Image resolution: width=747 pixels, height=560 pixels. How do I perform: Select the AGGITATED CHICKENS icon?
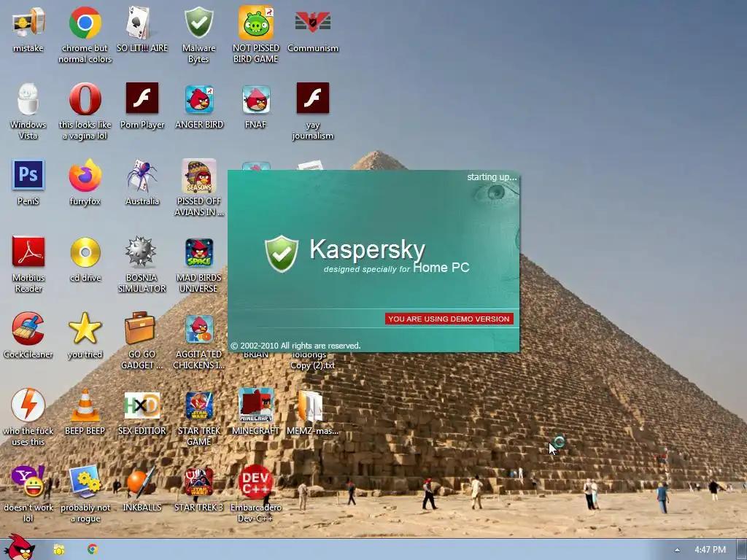coord(199,329)
